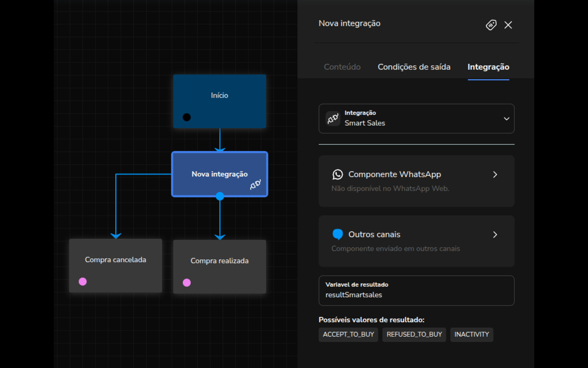Edit the Variável de resultado field
This screenshot has height=368, width=588.
(416, 294)
